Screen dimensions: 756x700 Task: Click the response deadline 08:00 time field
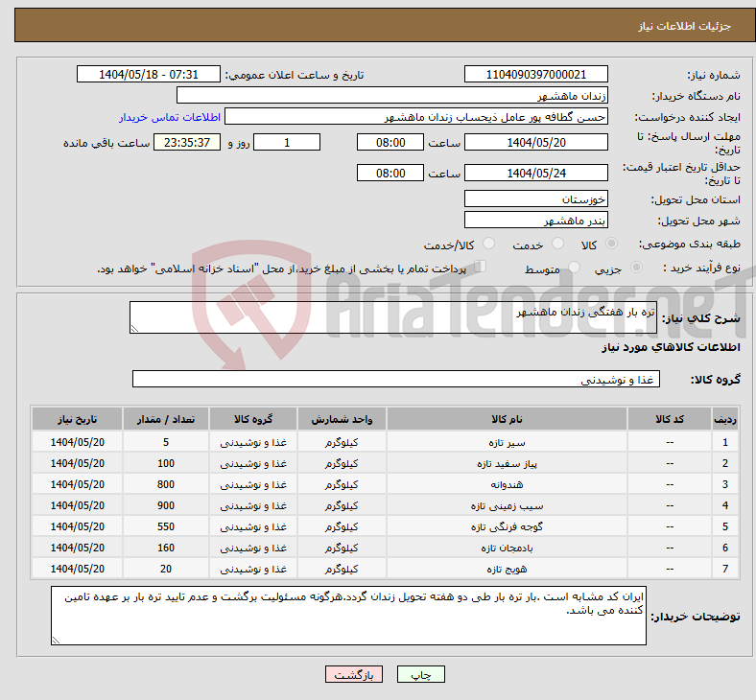coord(390,142)
